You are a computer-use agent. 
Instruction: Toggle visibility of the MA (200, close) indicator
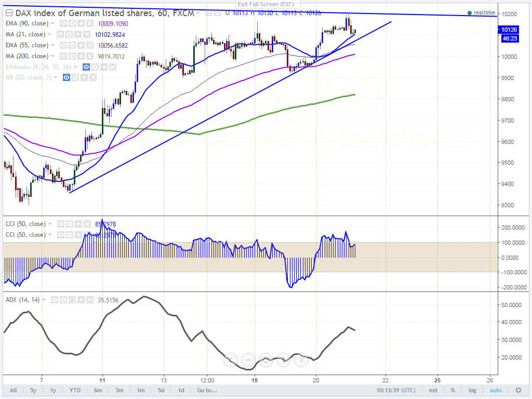pos(63,56)
